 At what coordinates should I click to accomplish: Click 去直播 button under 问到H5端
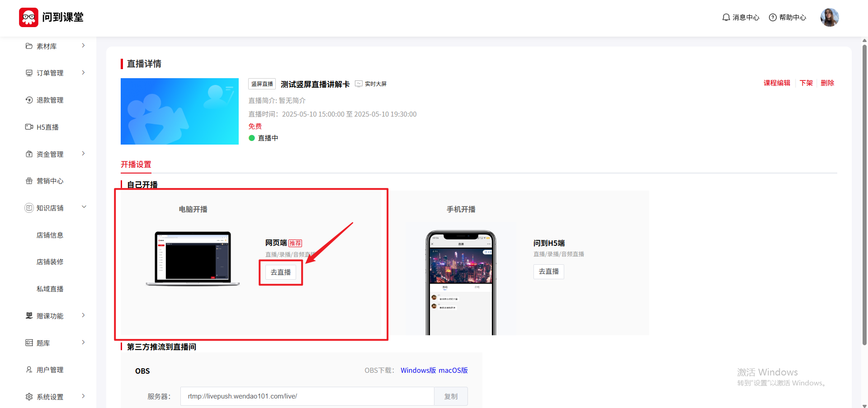pos(549,272)
